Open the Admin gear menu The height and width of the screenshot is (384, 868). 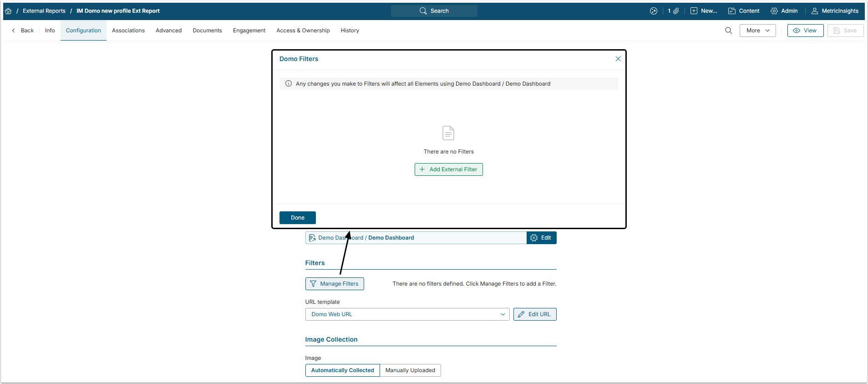pos(784,11)
